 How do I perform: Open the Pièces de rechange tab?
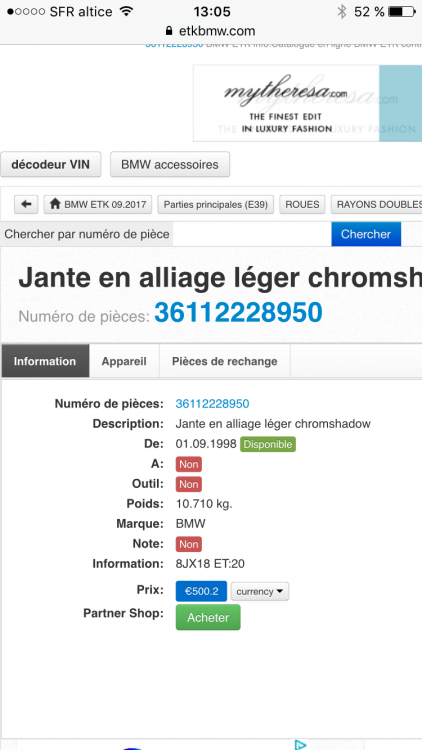coord(224,361)
